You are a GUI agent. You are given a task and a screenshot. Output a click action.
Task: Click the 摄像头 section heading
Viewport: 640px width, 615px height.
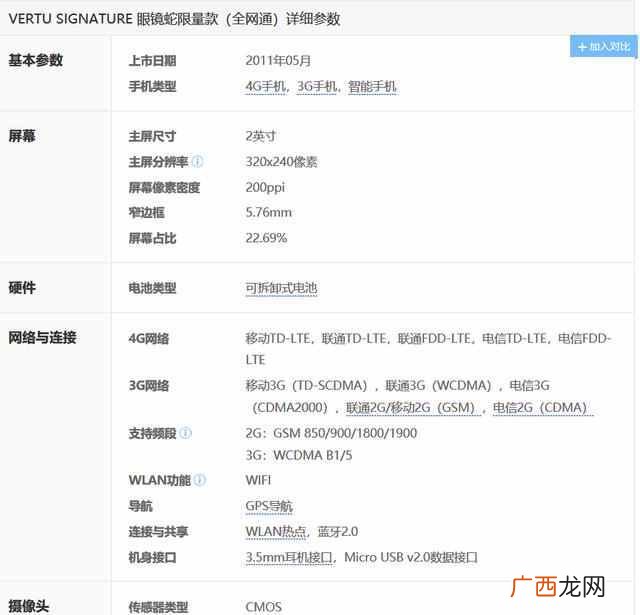[x=29, y=606]
